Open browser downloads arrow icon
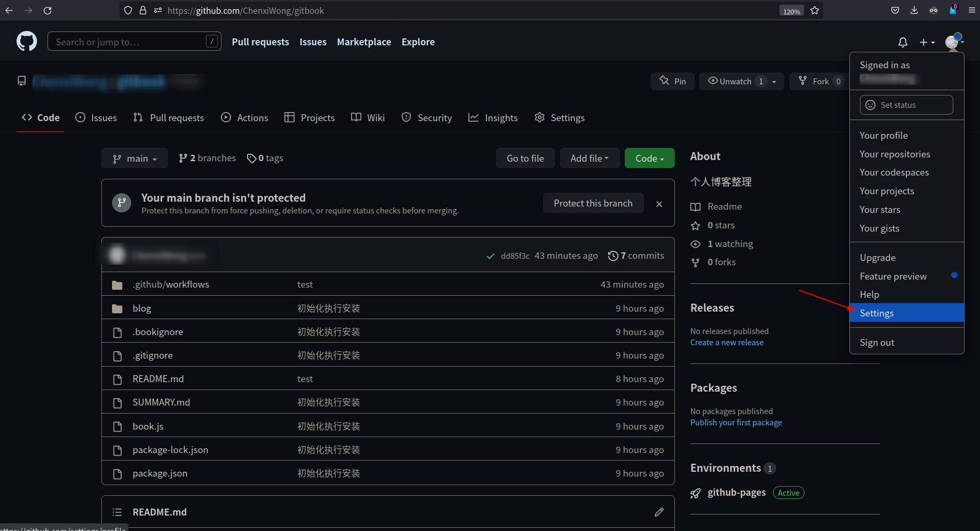 point(914,10)
